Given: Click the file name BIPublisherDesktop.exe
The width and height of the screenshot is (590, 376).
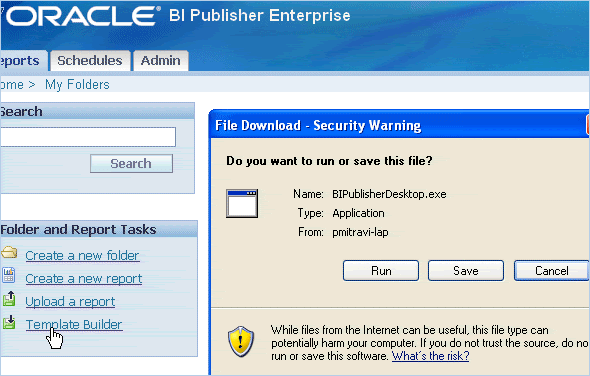Looking at the screenshot, I should point(389,194).
